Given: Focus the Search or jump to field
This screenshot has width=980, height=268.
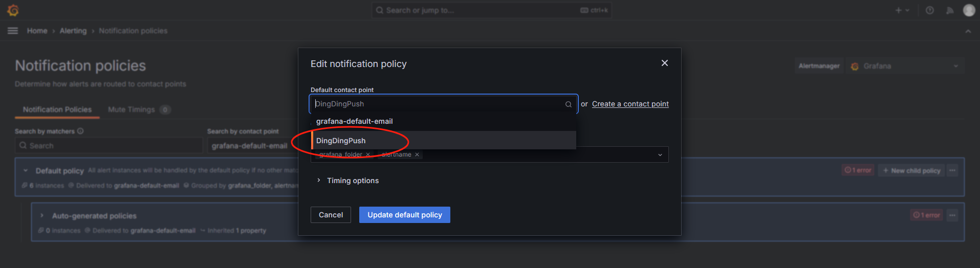Looking at the screenshot, I should coord(491,10).
